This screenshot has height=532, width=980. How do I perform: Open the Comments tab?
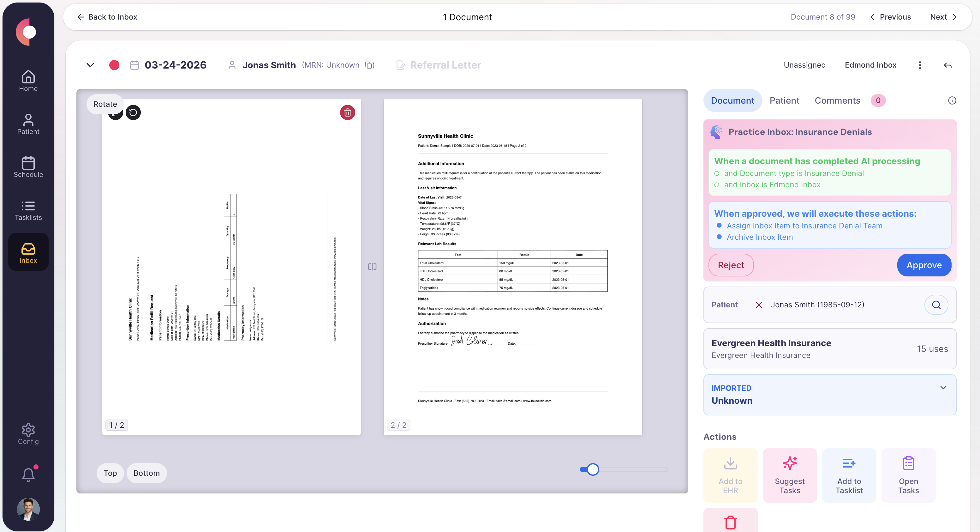coord(837,100)
